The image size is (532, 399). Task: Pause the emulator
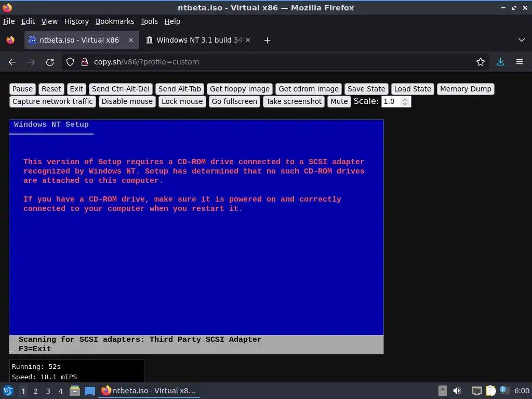point(23,89)
